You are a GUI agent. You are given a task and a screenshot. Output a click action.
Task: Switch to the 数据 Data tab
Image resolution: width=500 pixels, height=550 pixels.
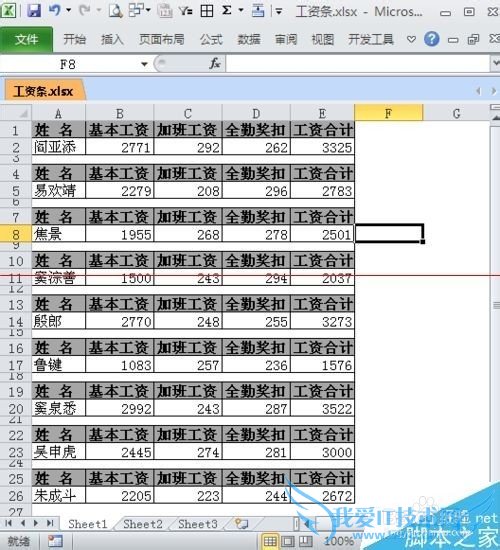[x=249, y=39]
